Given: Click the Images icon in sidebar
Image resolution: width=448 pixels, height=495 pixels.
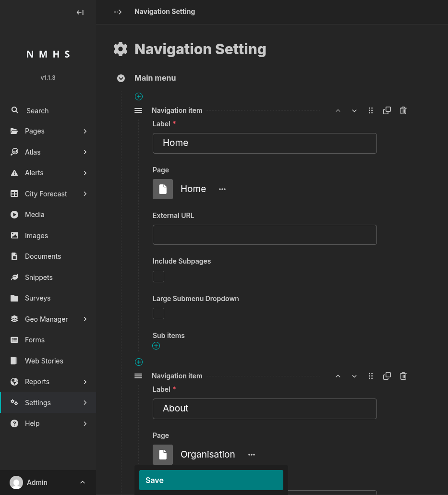Looking at the screenshot, I should [x=14, y=236].
